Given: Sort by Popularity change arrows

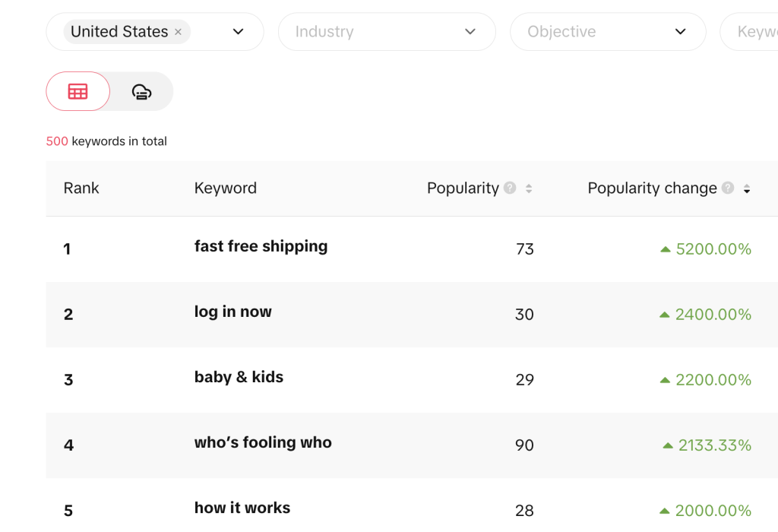Looking at the screenshot, I should click(x=747, y=188).
